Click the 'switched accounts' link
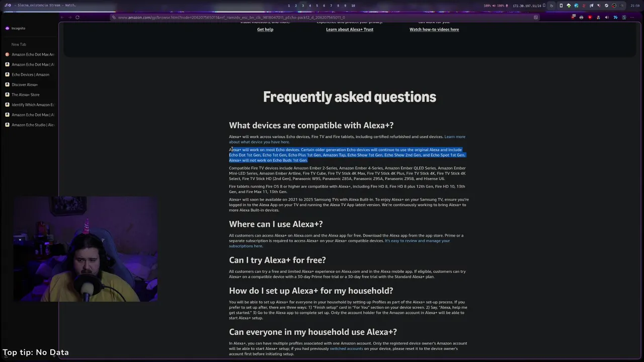 tap(346, 348)
